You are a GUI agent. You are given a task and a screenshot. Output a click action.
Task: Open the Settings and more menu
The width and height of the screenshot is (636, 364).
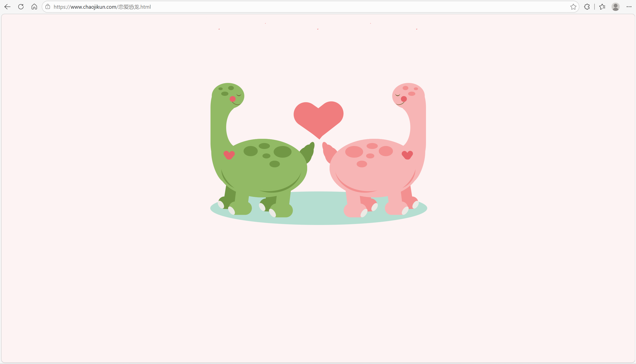tap(629, 7)
